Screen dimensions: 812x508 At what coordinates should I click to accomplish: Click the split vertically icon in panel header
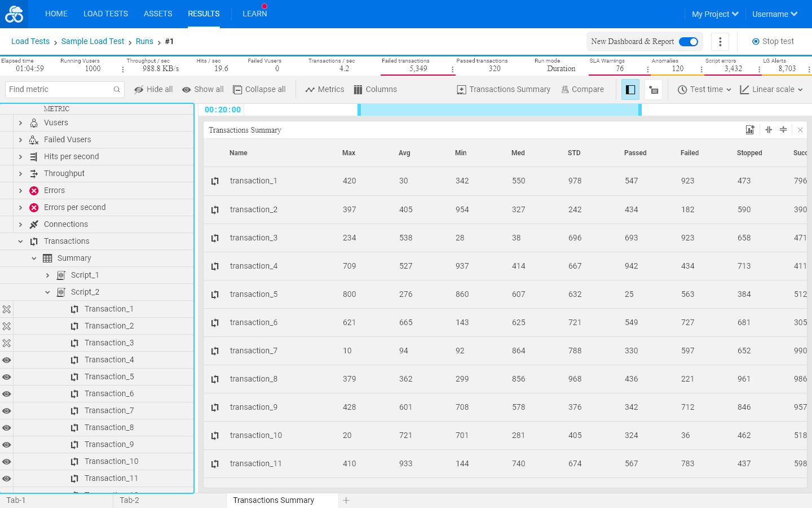(769, 130)
